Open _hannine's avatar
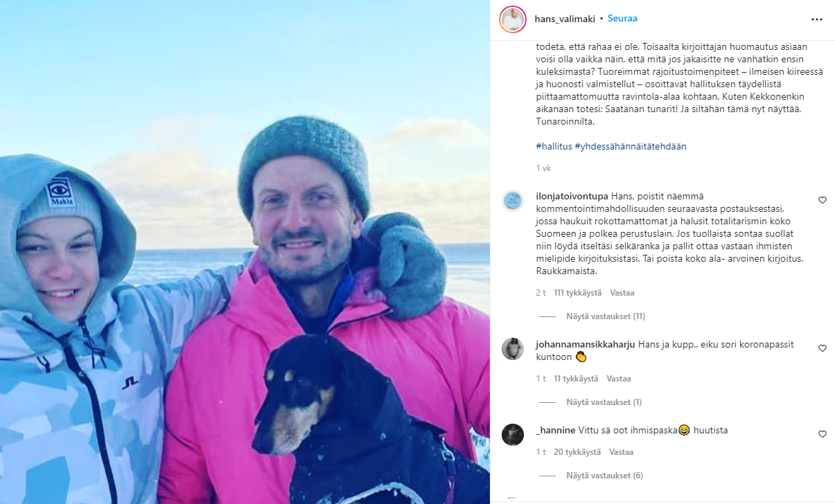This screenshot has height=504, width=835. coord(513,434)
